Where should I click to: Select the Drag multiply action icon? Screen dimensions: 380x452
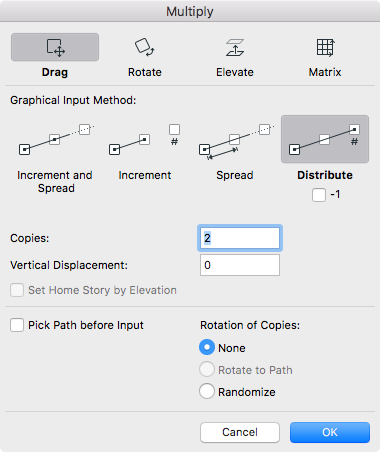(x=55, y=47)
